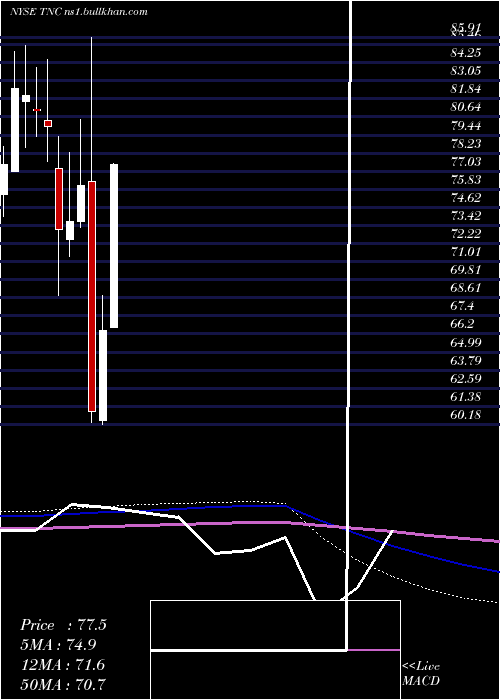Viewport: 500px width, 700px height.
Task: Select the 67.4 price axis label
Action: click(x=462, y=306)
